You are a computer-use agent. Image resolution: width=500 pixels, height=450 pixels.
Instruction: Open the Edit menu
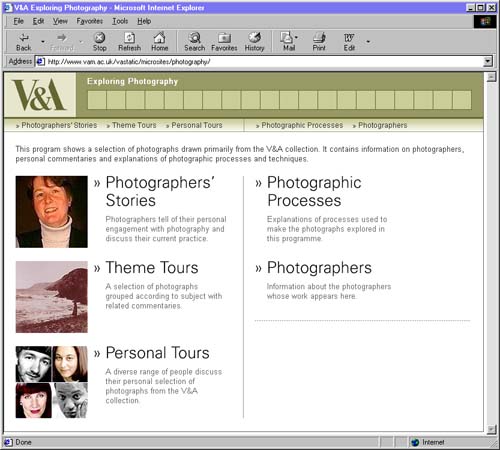pos(38,21)
